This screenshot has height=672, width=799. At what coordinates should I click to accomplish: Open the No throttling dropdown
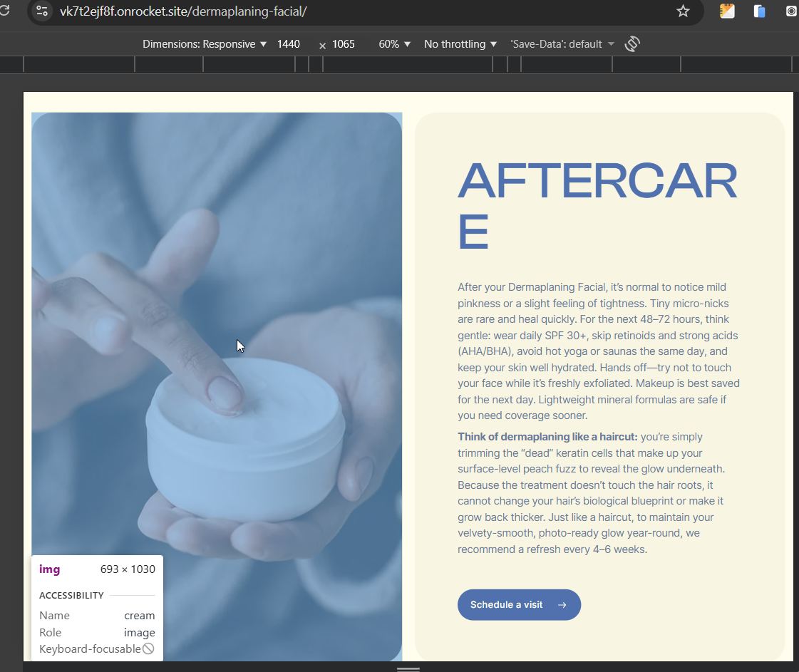(460, 43)
